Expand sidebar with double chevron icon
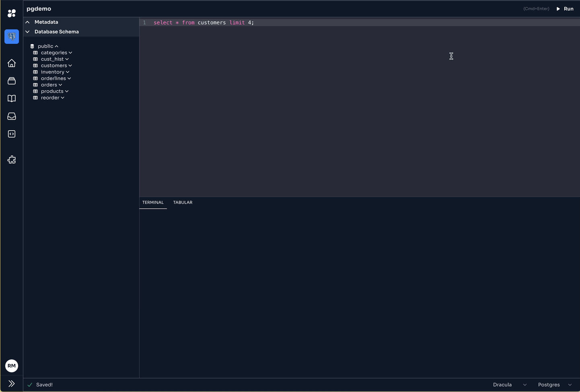This screenshot has height=392, width=580. pyautogui.click(x=12, y=384)
